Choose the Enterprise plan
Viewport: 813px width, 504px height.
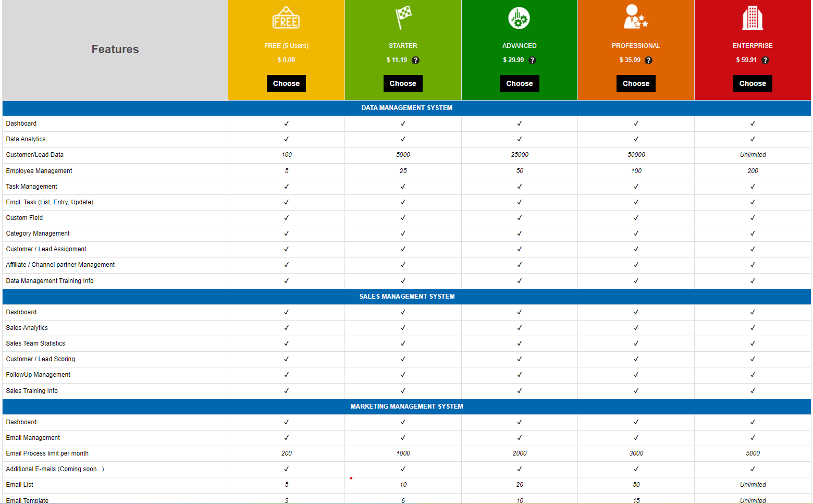[x=753, y=83]
